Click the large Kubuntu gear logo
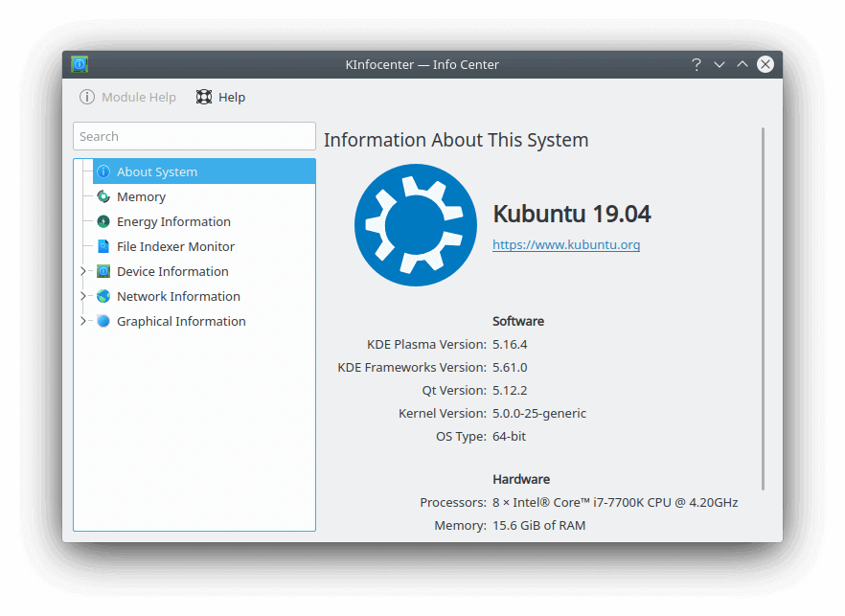 (415, 225)
